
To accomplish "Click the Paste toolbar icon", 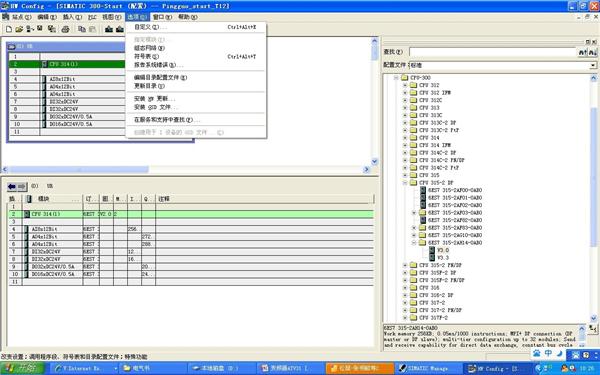I will [92, 29].
